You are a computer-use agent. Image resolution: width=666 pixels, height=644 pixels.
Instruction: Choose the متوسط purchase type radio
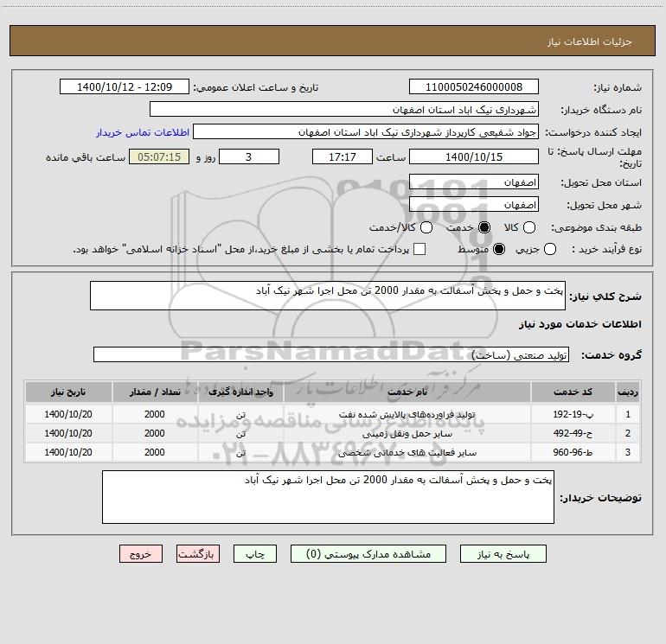[x=499, y=249]
